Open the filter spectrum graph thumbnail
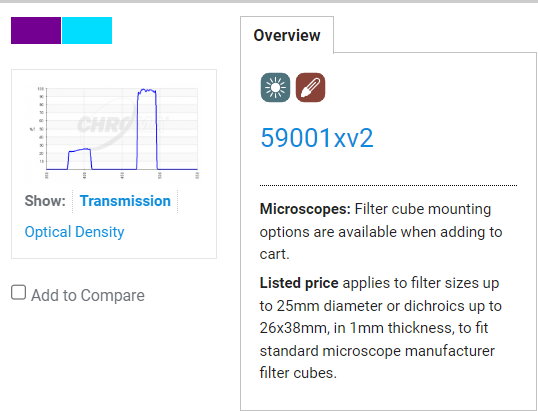 click(x=114, y=133)
